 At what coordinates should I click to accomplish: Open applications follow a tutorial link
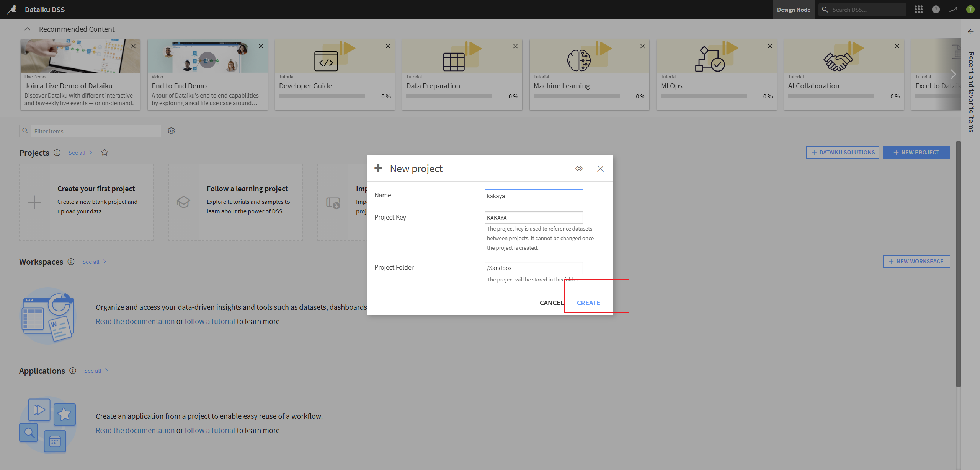coord(210,430)
